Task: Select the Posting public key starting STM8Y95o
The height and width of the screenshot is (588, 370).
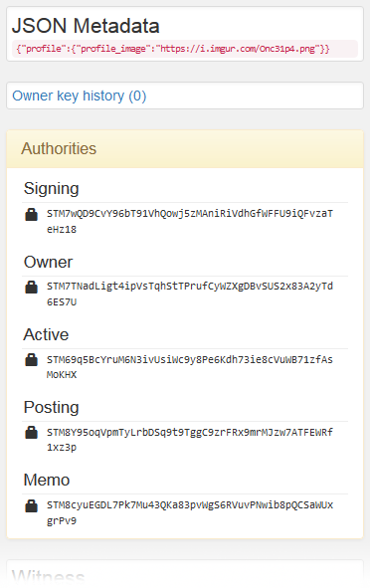Action: pyautogui.click(x=190, y=440)
